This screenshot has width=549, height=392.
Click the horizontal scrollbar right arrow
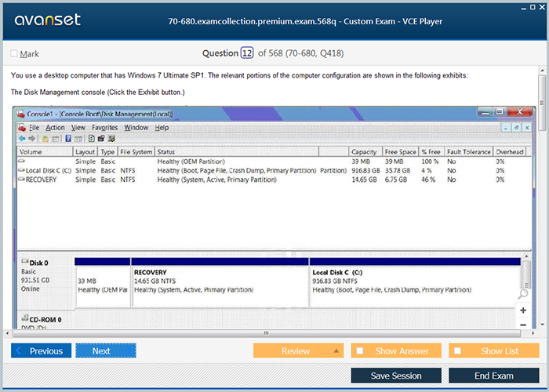point(533,333)
